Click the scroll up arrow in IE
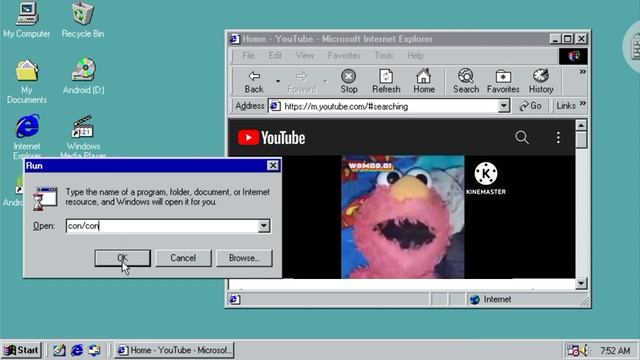The width and height of the screenshot is (640, 360). (581, 125)
